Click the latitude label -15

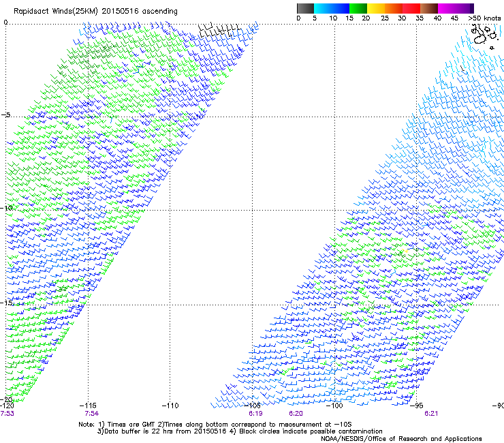coord(6,303)
